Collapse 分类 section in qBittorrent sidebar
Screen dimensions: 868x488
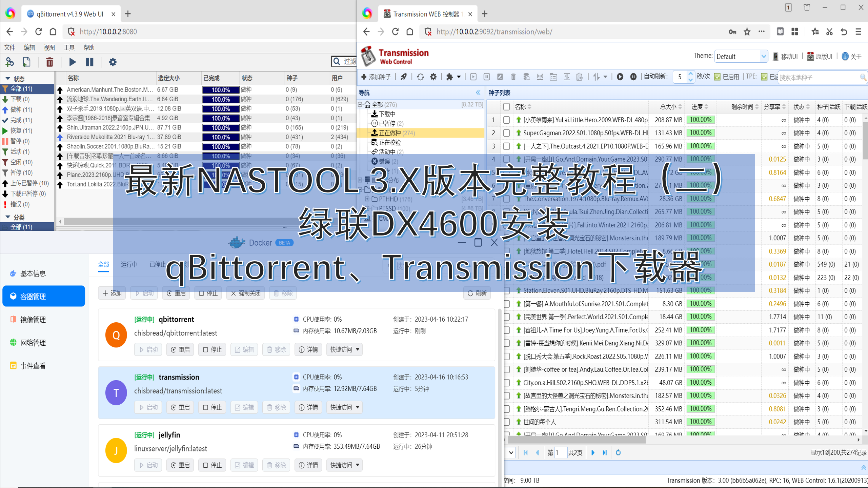7,217
